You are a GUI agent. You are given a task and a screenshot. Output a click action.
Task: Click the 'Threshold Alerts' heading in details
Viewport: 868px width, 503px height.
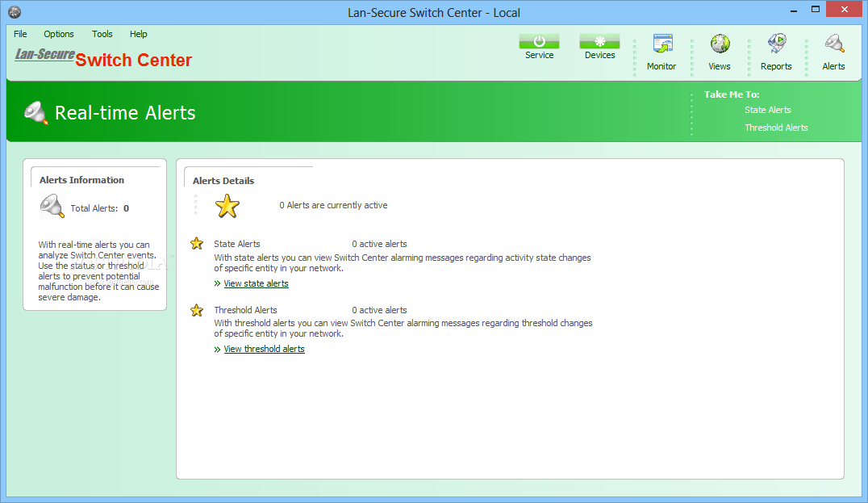pyautogui.click(x=245, y=310)
